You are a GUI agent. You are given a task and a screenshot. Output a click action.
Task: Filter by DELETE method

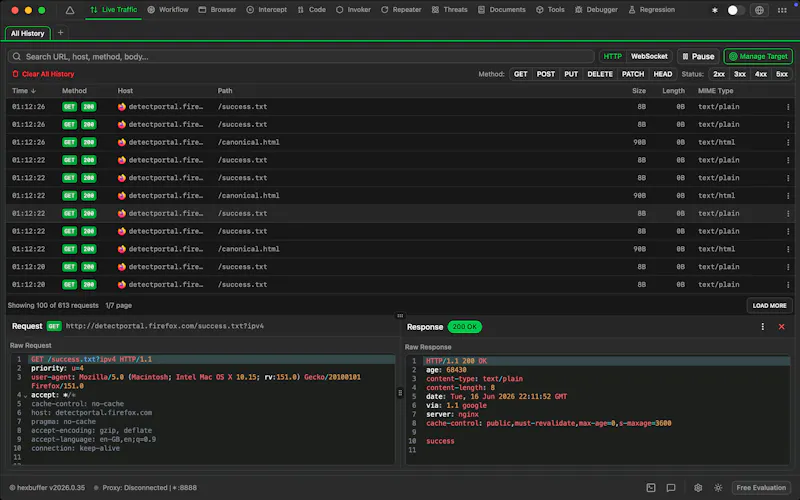599,74
